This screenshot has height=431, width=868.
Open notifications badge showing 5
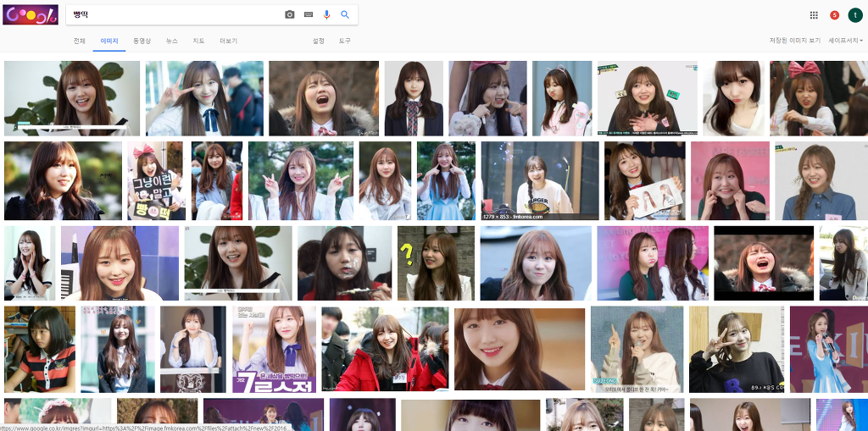pyautogui.click(x=835, y=15)
